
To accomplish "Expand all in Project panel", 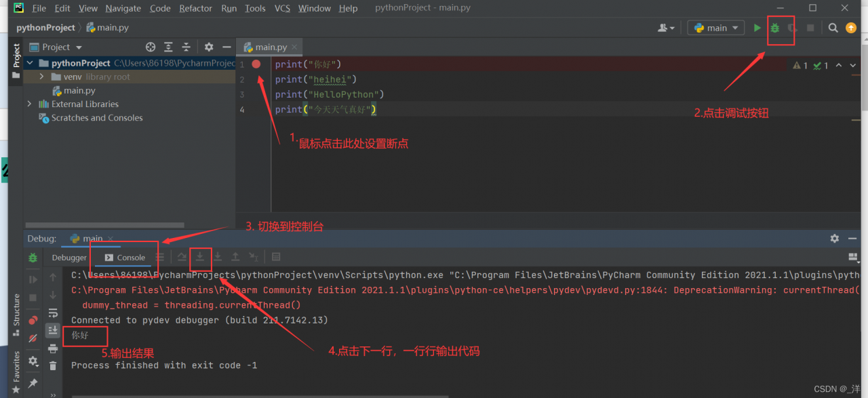I will (168, 47).
